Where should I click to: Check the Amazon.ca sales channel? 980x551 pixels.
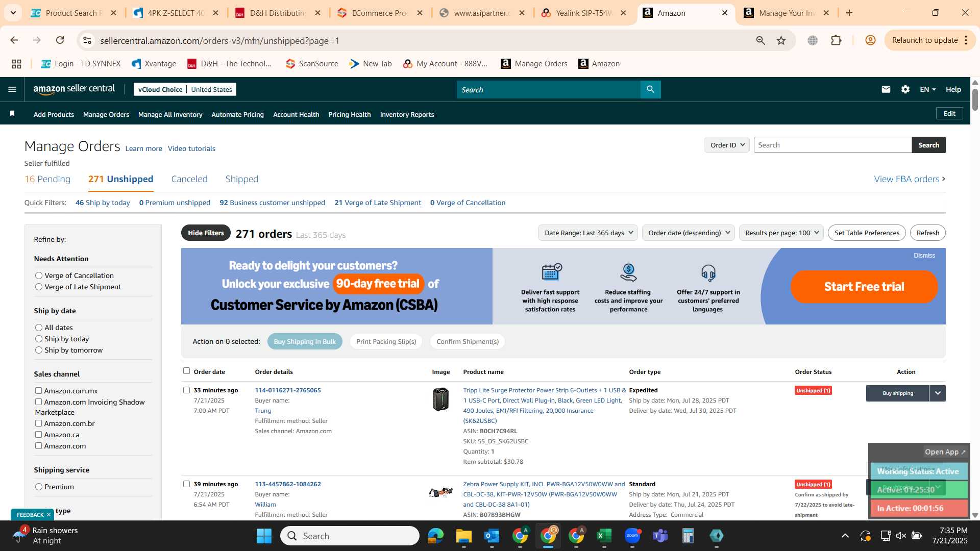[x=38, y=435]
